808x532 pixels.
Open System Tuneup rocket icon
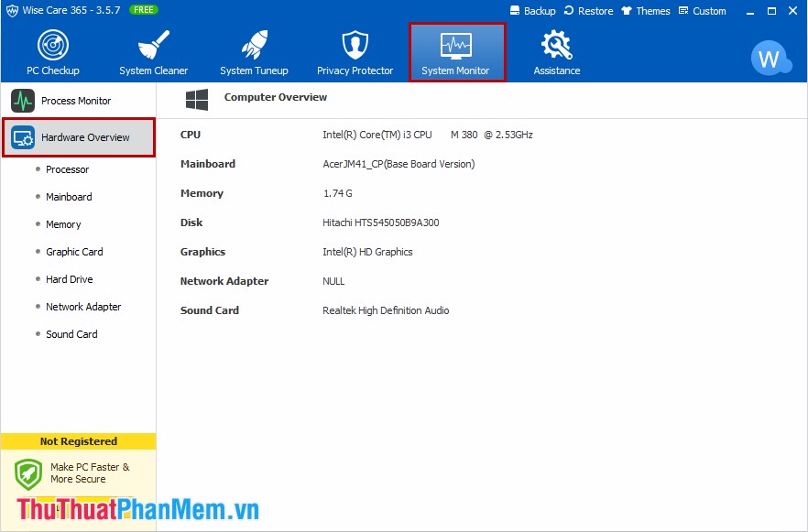pos(254,45)
